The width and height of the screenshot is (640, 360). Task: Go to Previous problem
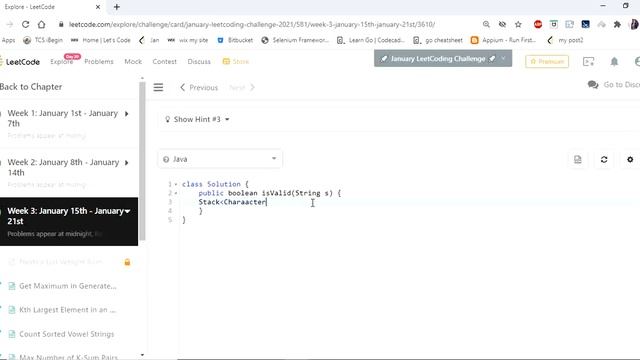point(199,87)
